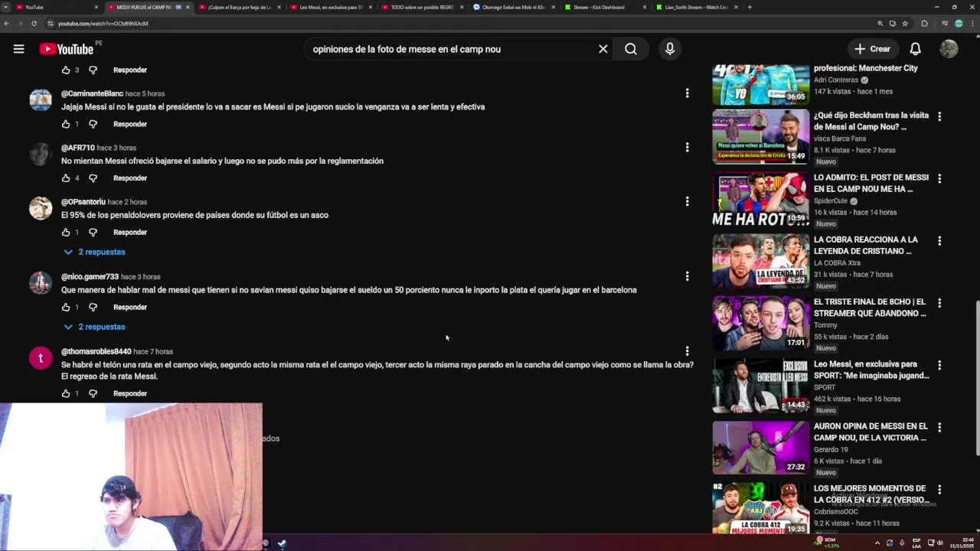Dislike the comment by @AFR710
980x551 pixels.
[93, 178]
